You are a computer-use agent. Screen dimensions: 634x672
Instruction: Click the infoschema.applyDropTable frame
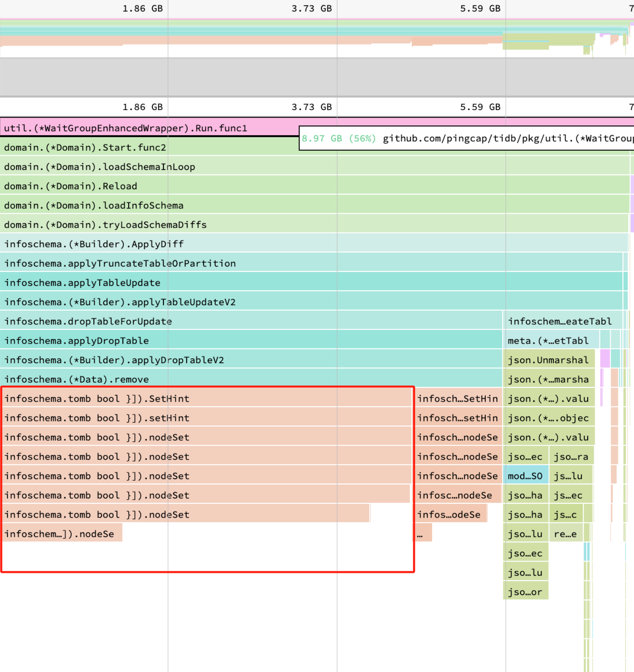point(77,341)
